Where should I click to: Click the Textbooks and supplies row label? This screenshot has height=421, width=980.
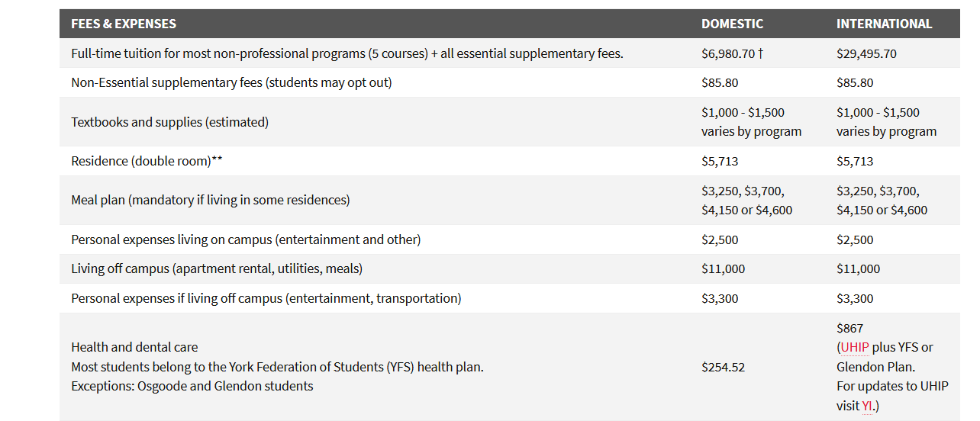[x=169, y=122]
